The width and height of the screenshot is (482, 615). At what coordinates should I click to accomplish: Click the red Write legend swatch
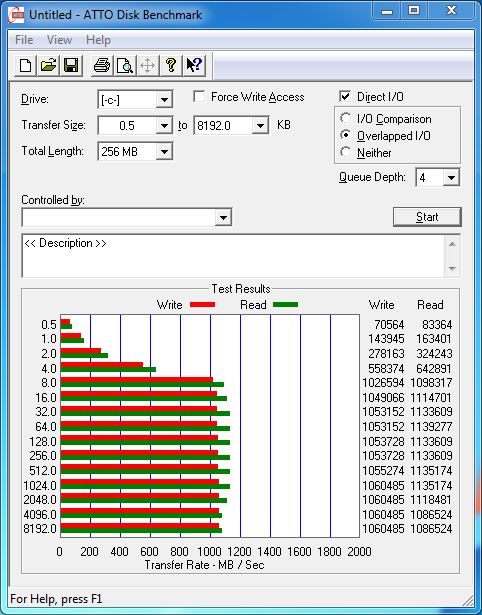click(202, 305)
